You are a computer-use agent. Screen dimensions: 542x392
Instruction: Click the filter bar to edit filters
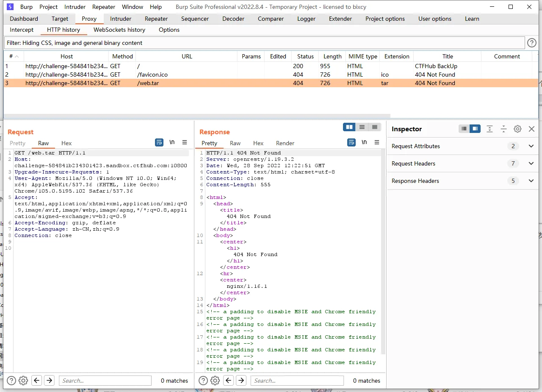[x=264, y=43]
